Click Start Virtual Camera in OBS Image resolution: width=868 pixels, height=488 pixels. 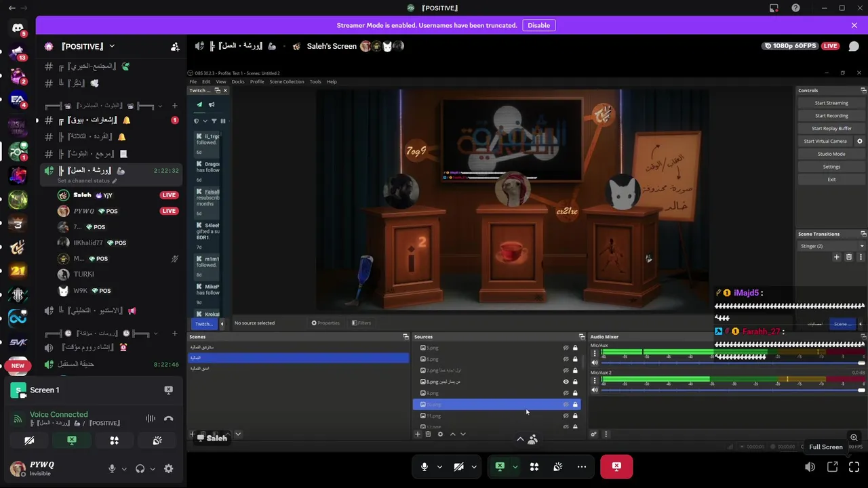pos(825,141)
